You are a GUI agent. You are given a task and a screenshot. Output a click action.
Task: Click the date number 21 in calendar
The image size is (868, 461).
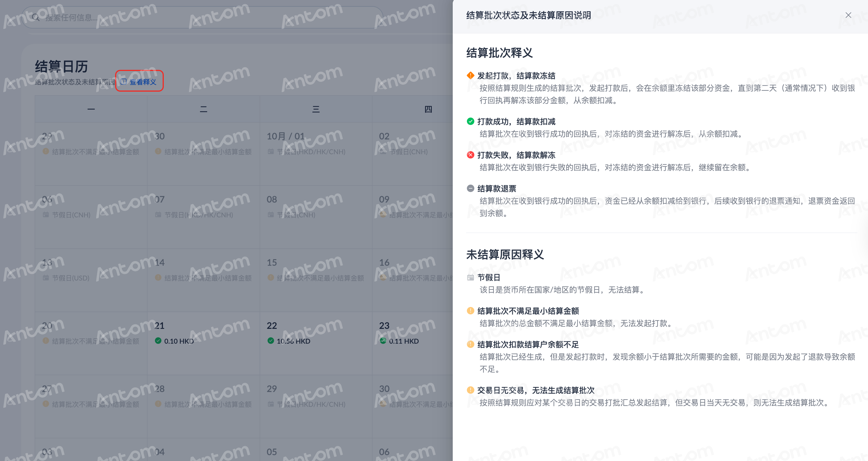click(159, 325)
